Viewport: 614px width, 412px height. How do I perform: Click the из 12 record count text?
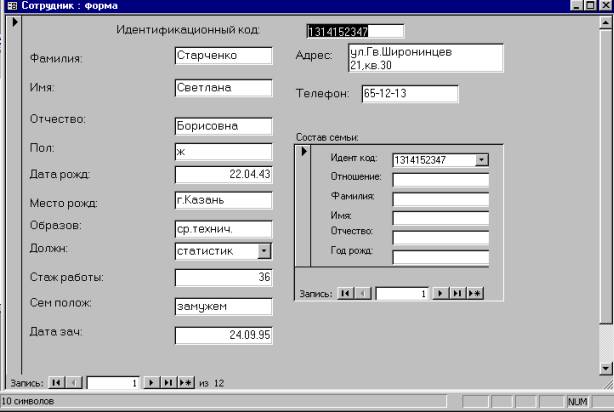tap(211, 383)
